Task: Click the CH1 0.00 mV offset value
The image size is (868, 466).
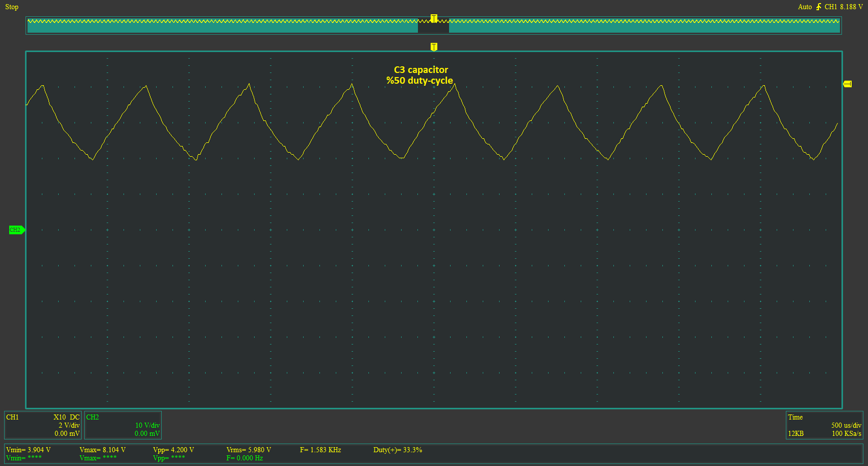Action: [x=67, y=433]
